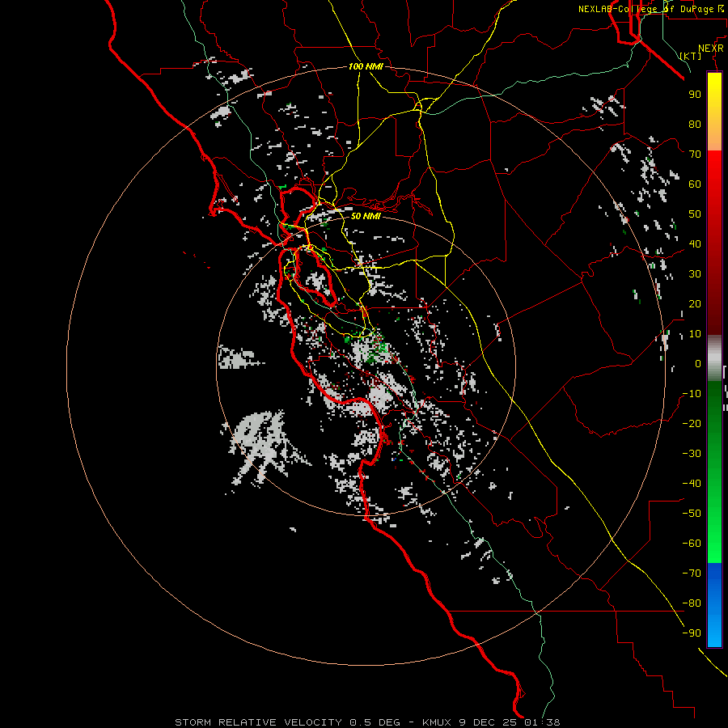Click the Storm Relative Velocity caption at bottom
Image resolution: width=728 pixels, height=728 pixels.
367,722
